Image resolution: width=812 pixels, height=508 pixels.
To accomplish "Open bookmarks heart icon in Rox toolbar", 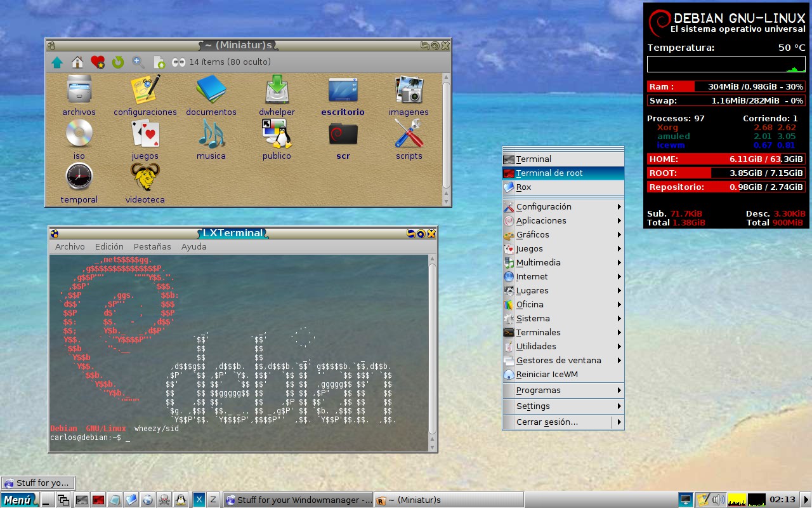I will pyautogui.click(x=98, y=62).
